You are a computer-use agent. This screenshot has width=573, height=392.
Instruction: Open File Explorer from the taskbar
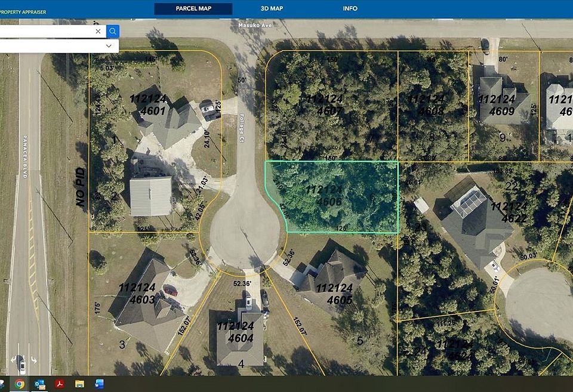79,384
